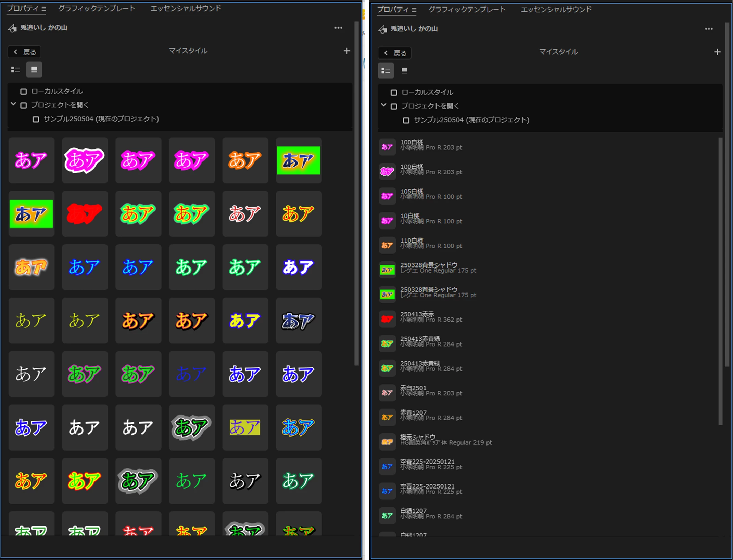Image resolution: width=733 pixels, height=560 pixels.
Task: Check サンプル250504 project checkbox in right panel
Action: point(406,120)
